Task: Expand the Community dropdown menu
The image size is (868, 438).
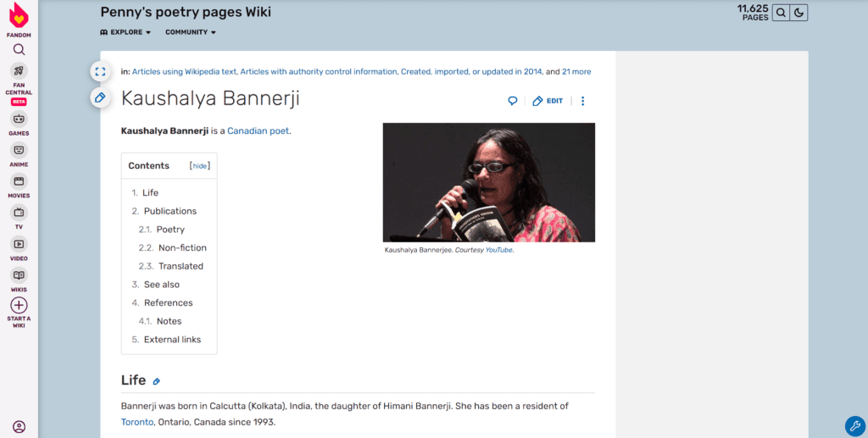Action: pyautogui.click(x=191, y=32)
